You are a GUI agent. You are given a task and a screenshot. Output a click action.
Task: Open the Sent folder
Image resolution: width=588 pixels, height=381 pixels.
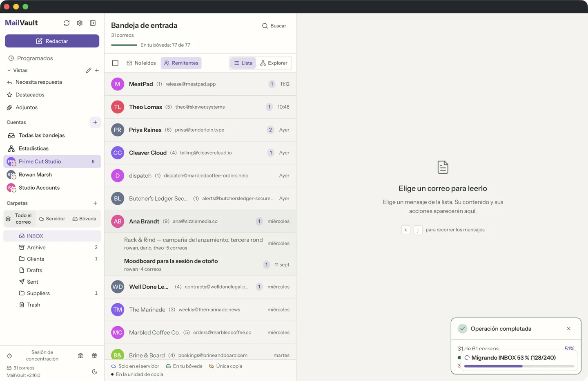[x=52, y=282]
